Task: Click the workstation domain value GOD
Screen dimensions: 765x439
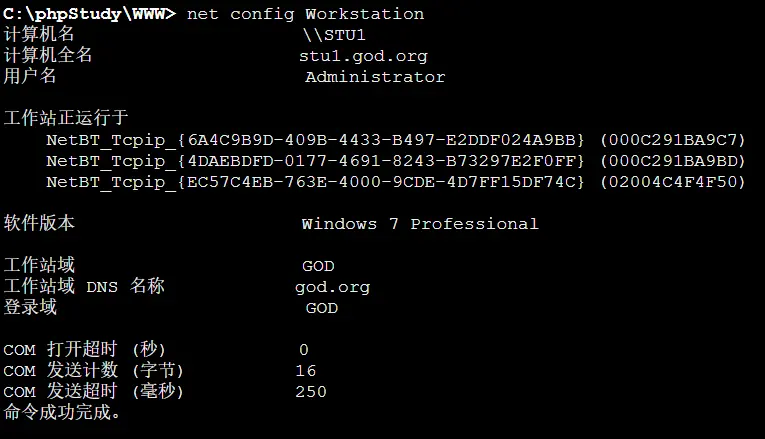Action: 318,266
